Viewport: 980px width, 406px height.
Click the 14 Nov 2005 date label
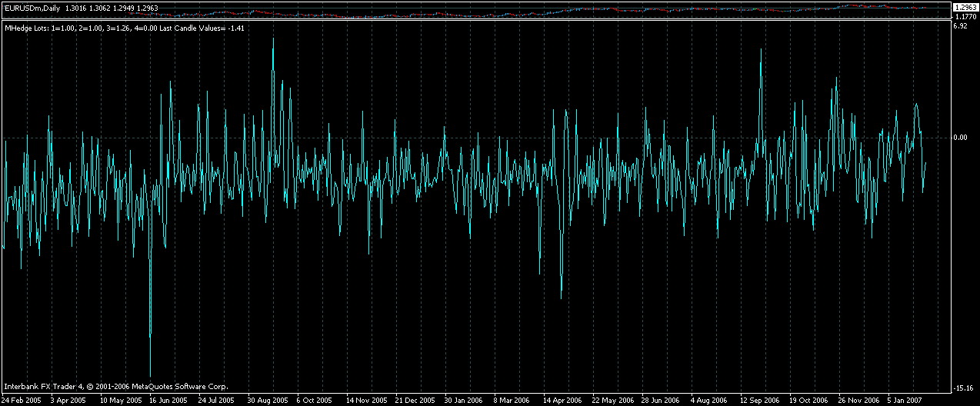click(366, 400)
